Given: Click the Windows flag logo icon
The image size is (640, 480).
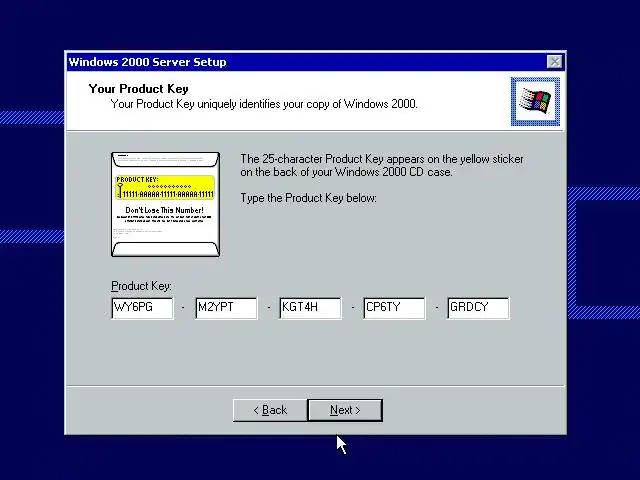Looking at the screenshot, I should [x=535, y=102].
